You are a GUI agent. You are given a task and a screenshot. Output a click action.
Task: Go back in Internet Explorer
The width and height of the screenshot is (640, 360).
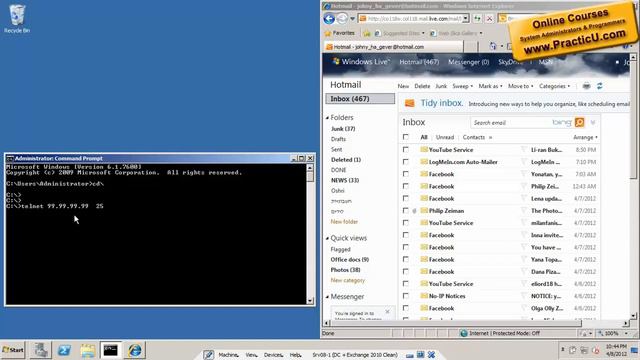coord(329,18)
